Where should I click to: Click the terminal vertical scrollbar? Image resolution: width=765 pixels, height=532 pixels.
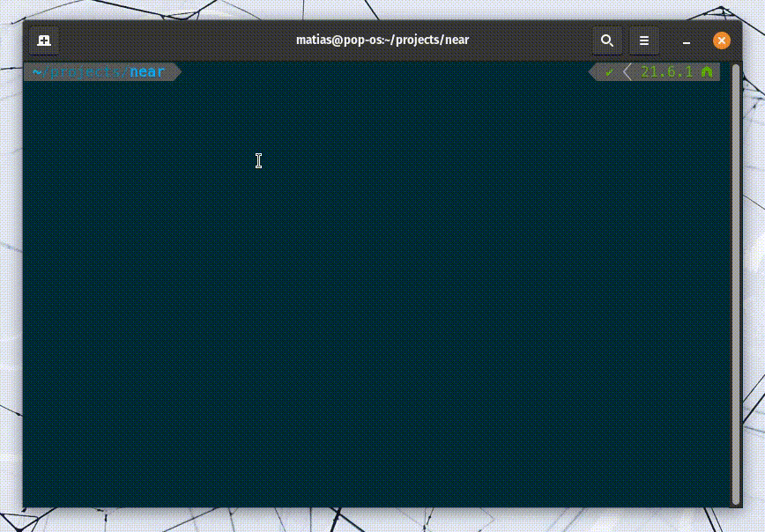[737, 282]
